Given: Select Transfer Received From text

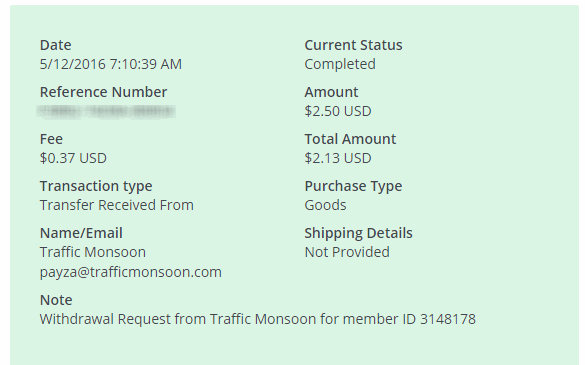Looking at the screenshot, I should pyautogui.click(x=117, y=205).
